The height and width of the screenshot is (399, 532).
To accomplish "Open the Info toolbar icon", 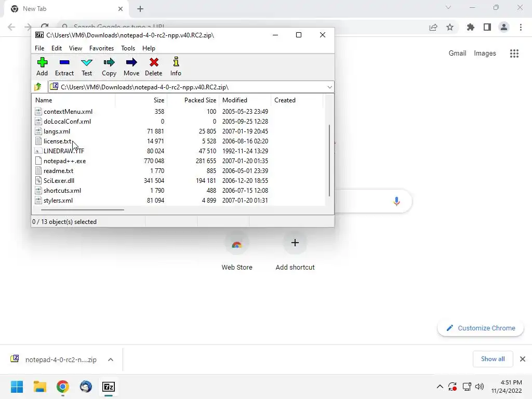I will point(176,66).
